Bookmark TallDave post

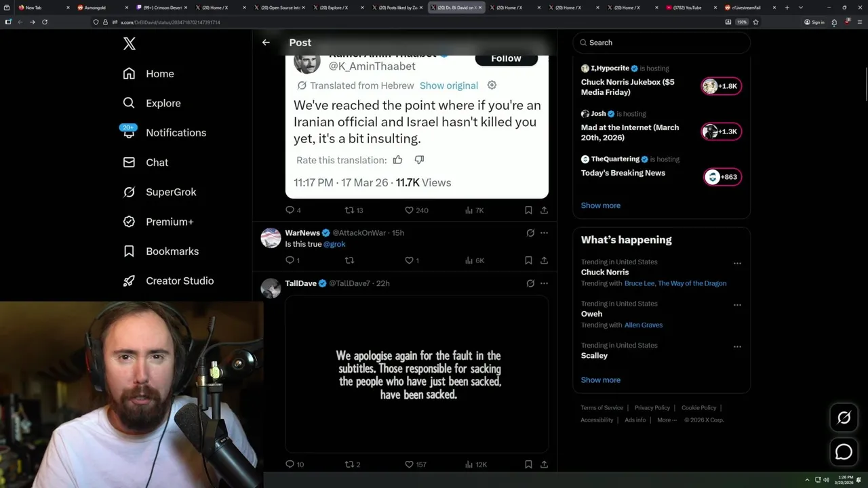[528, 464]
